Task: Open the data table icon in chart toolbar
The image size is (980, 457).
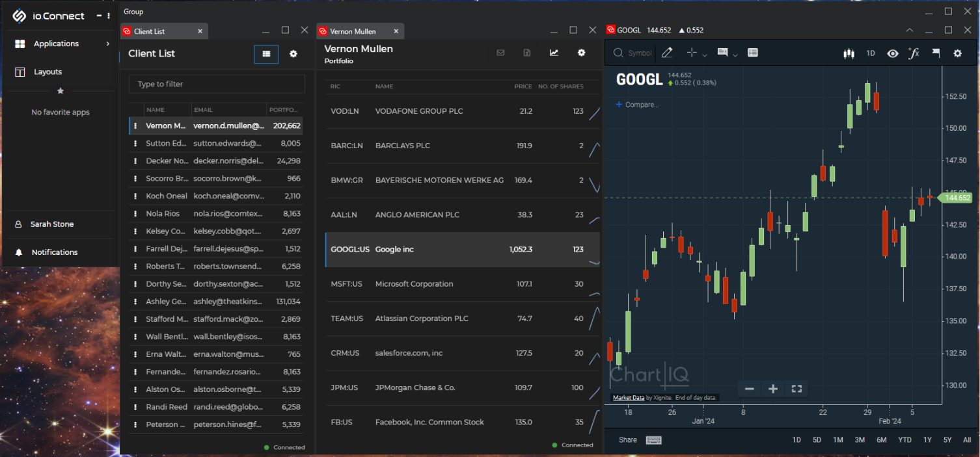Action: tap(753, 53)
